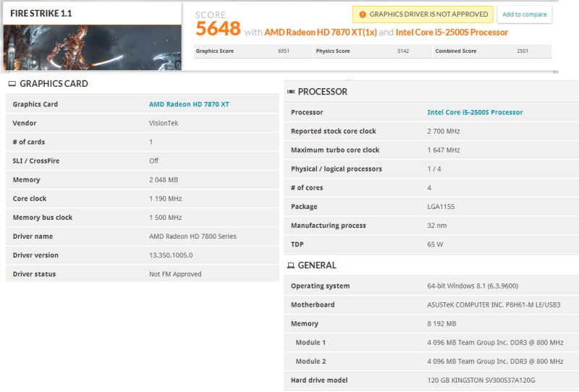Click the Driver name value AMD Radeon HD 7800 Series
Image resolution: width=579 pixels, height=392 pixels.
[193, 237]
